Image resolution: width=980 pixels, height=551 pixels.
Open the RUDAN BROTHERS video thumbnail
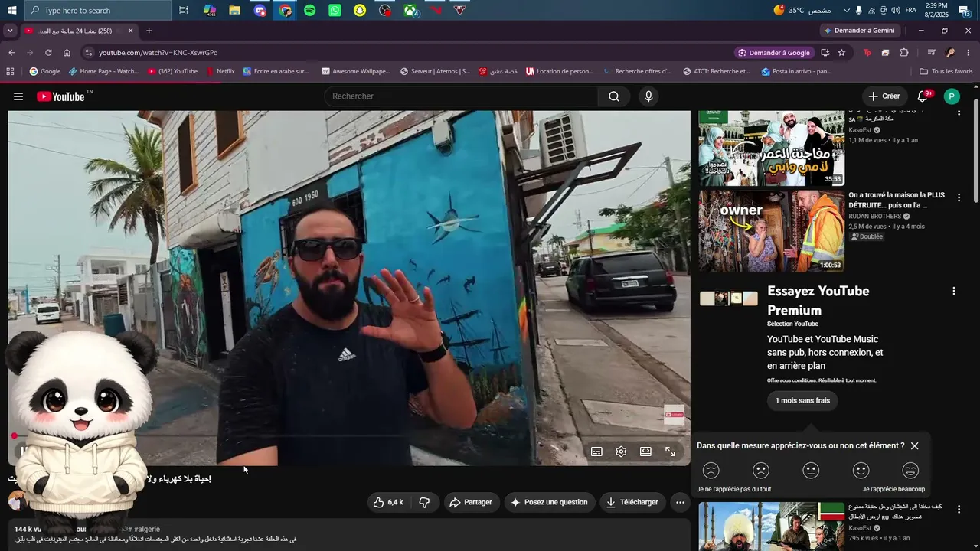[x=772, y=231]
